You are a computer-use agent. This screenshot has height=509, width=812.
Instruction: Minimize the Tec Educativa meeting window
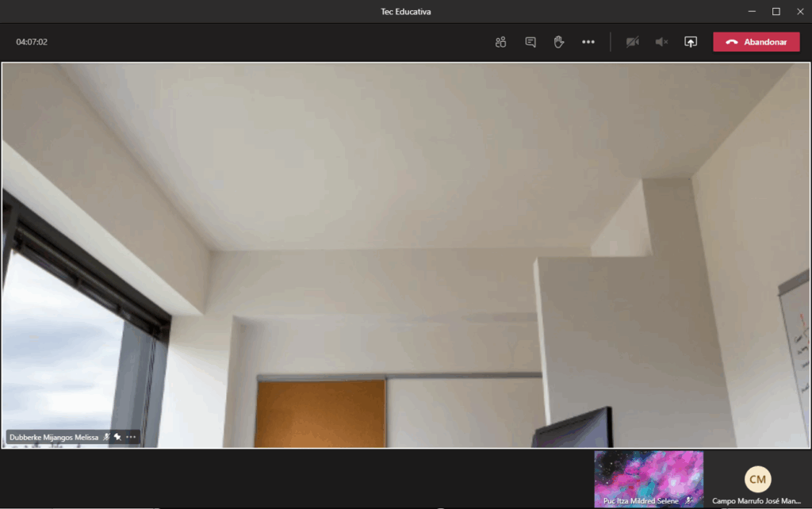tap(752, 11)
